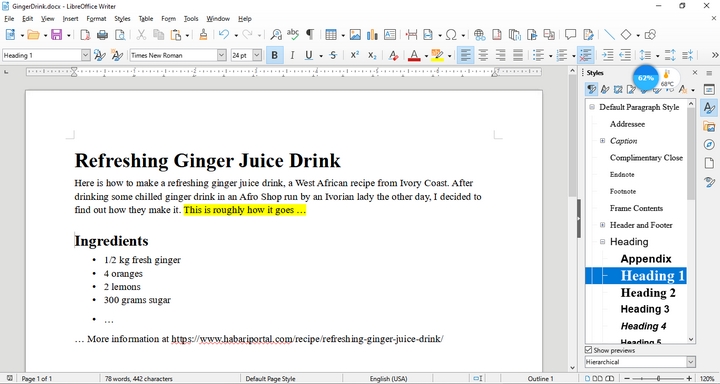
Task: Open the File menu
Action: tap(9, 19)
